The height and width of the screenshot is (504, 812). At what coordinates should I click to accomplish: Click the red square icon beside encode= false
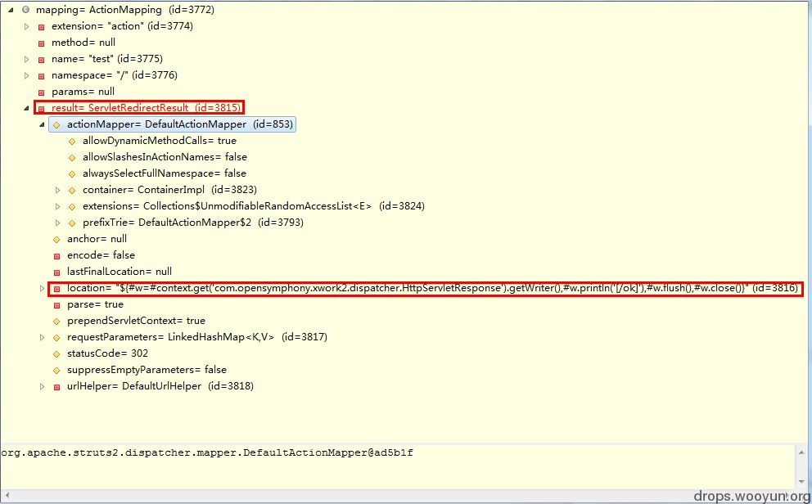(57, 256)
